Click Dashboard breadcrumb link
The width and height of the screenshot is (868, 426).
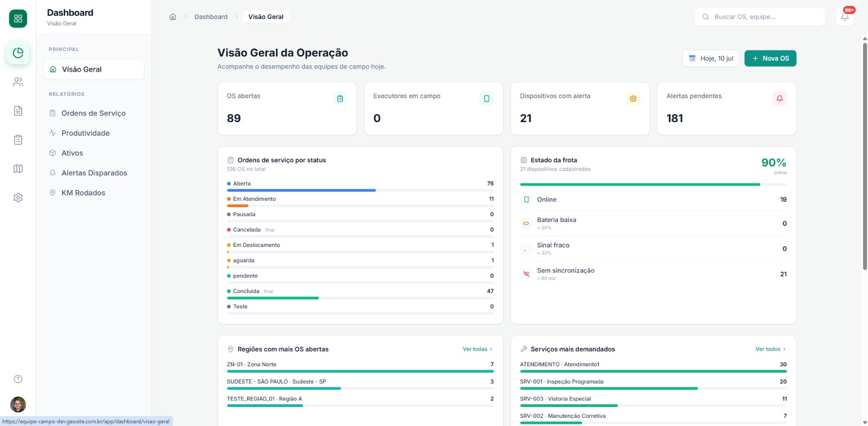pos(211,17)
